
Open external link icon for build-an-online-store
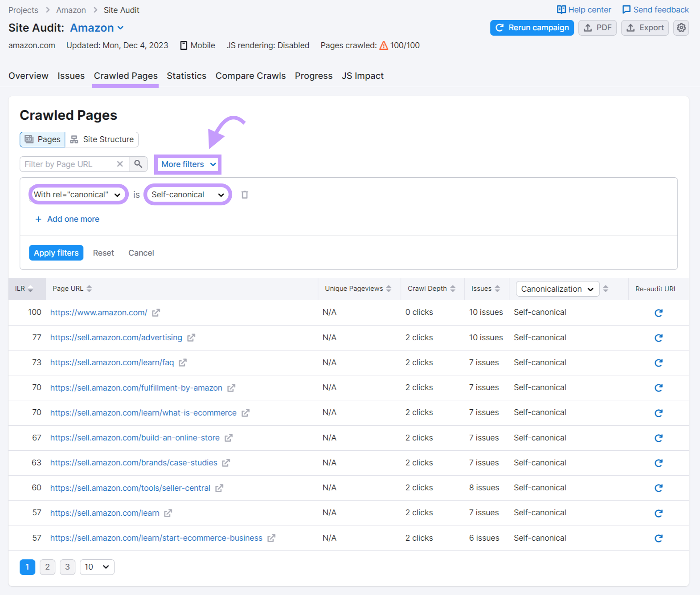point(228,438)
